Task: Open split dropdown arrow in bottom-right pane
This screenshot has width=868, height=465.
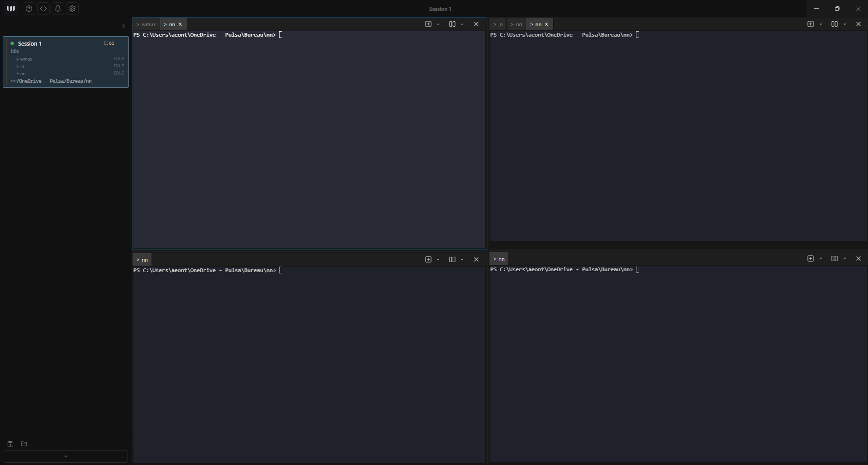Action: click(x=844, y=258)
